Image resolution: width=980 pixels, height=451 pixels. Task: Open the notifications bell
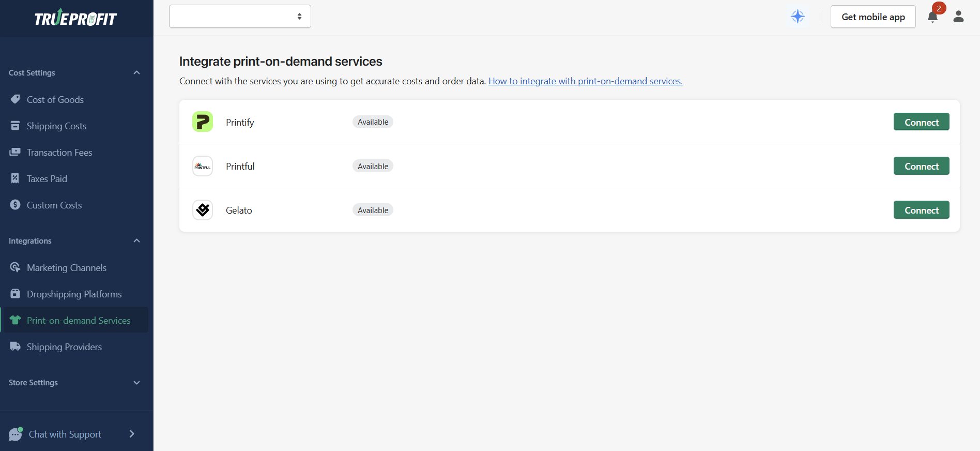click(x=932, y=17)
